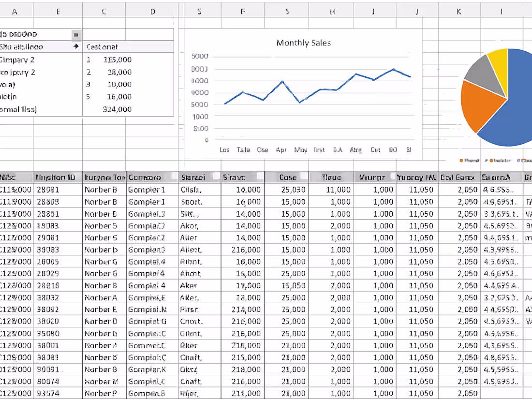Screen dimensions: 532x399
Task: Select the Monthly Sales chart title
Action: point(303,43)
